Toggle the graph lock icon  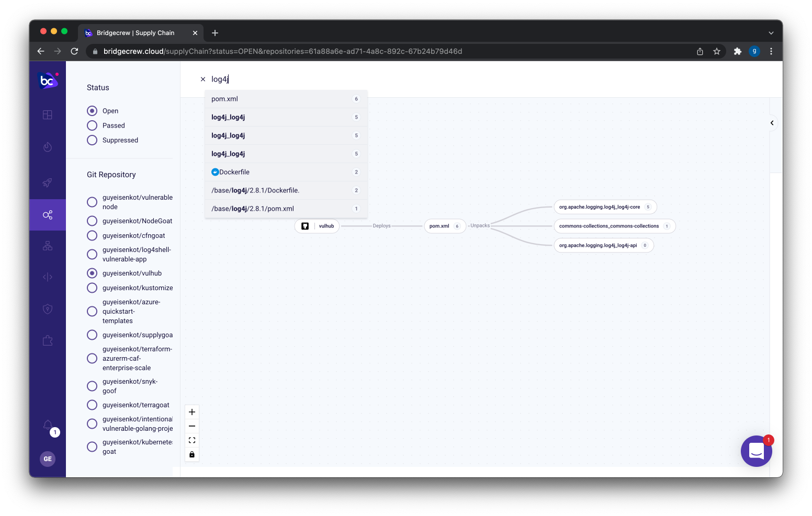click(192, 454)
